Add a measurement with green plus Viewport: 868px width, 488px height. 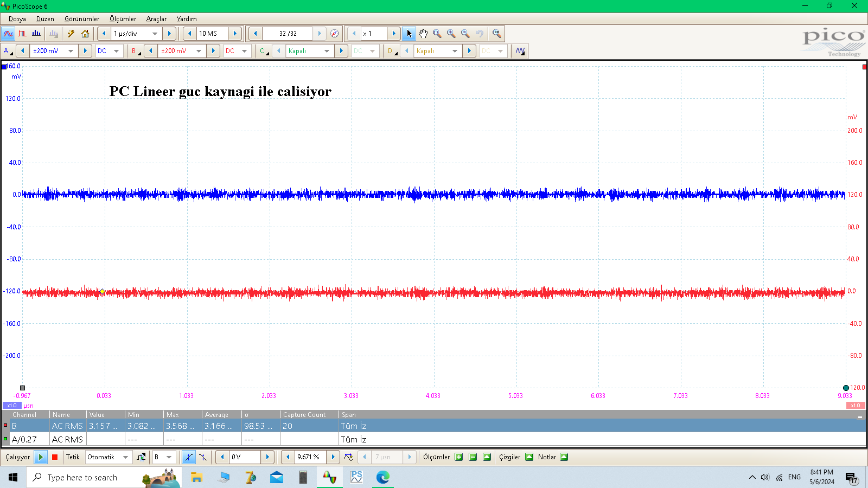tap(459, 457)
